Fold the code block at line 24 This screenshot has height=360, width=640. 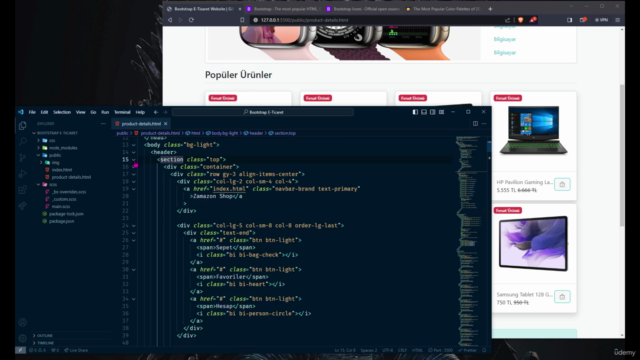coord(133,226)
